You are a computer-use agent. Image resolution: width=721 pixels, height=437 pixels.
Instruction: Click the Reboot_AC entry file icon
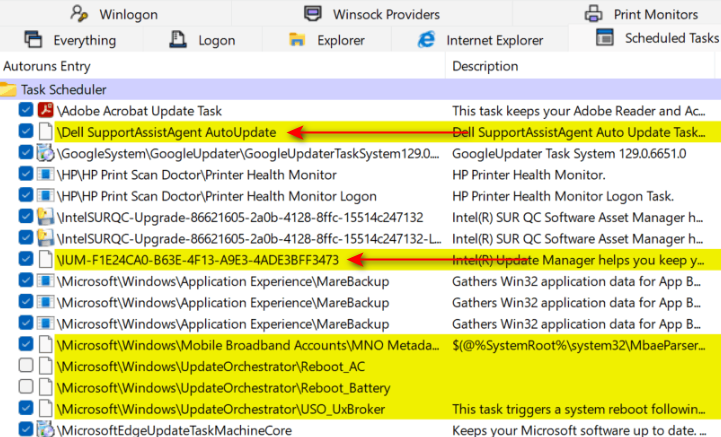coord(46,366)
